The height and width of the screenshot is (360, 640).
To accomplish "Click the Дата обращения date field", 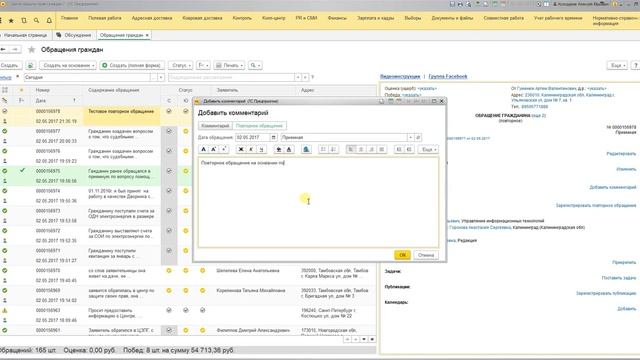I will coord(253,138).
